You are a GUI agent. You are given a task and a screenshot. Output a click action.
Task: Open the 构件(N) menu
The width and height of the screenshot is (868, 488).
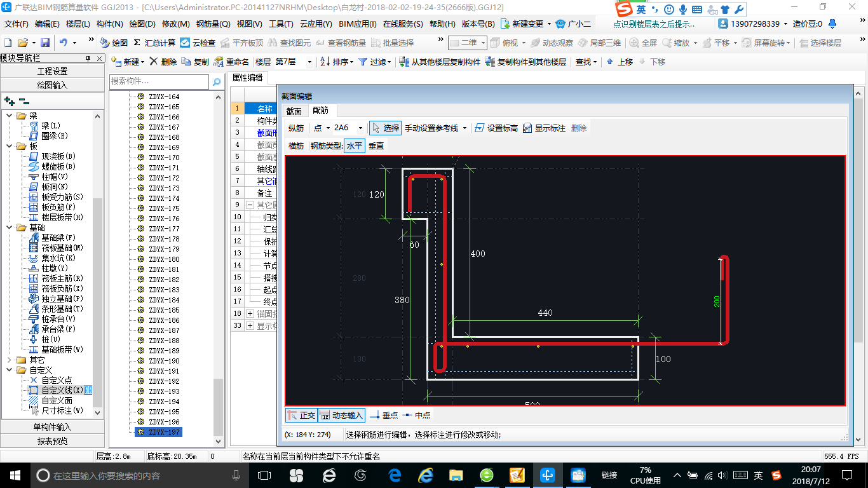[109, 24]
